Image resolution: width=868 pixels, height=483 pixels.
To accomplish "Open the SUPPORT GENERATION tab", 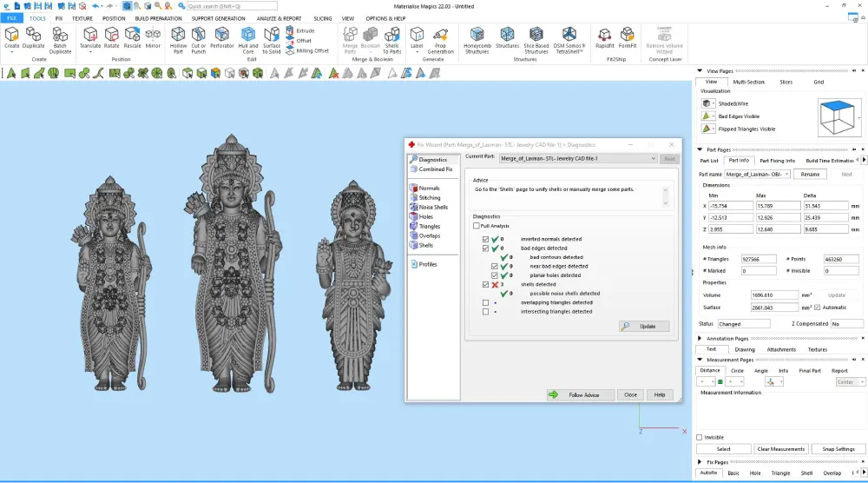I will click(218, 18).
